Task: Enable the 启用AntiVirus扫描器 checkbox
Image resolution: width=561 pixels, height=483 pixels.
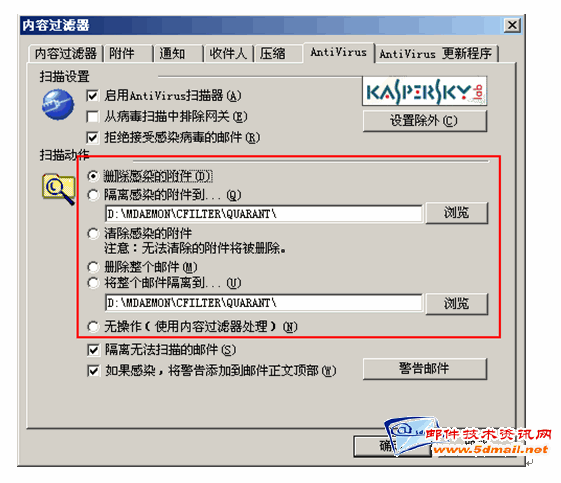Action: (93, 96)
